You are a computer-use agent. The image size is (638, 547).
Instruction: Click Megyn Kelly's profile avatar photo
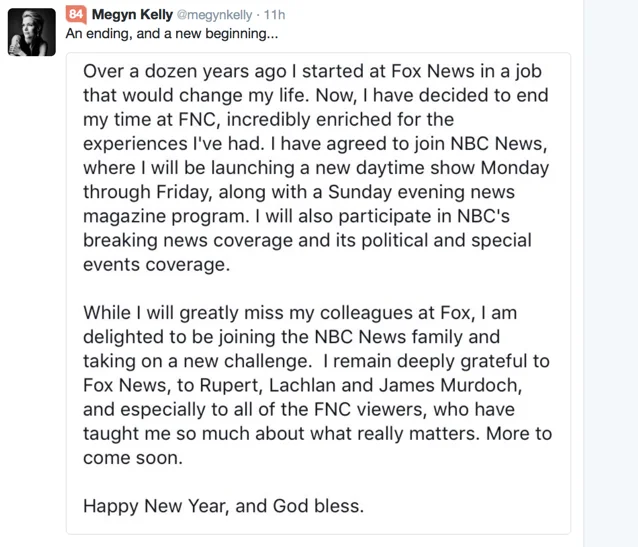point(30,30)
